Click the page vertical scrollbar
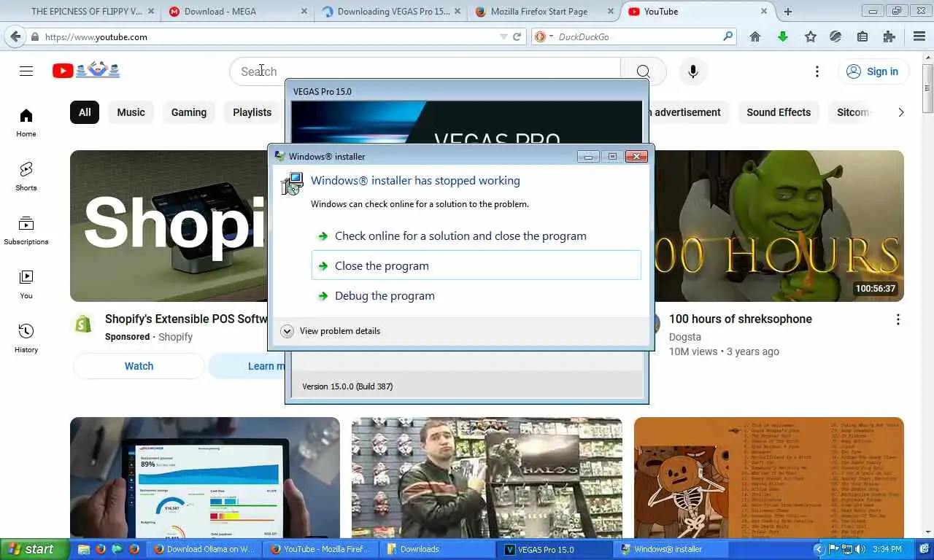Image resolution: width=934 pixels, height=560 pixels. [927, 87]
